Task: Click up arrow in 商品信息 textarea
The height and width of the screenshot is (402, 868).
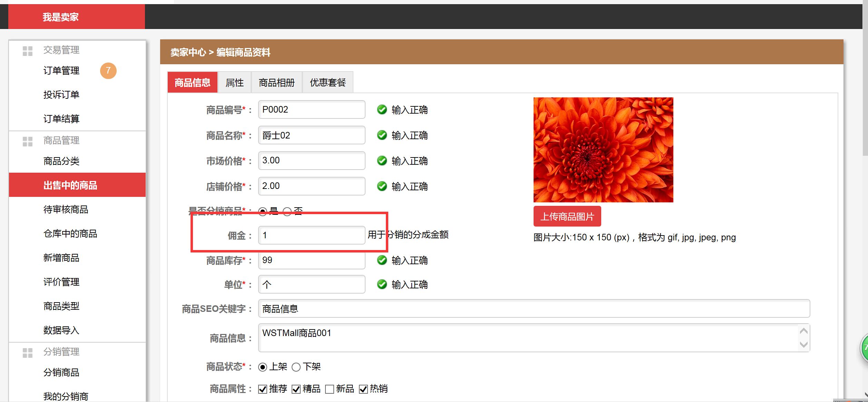Action: pos(803,331)
